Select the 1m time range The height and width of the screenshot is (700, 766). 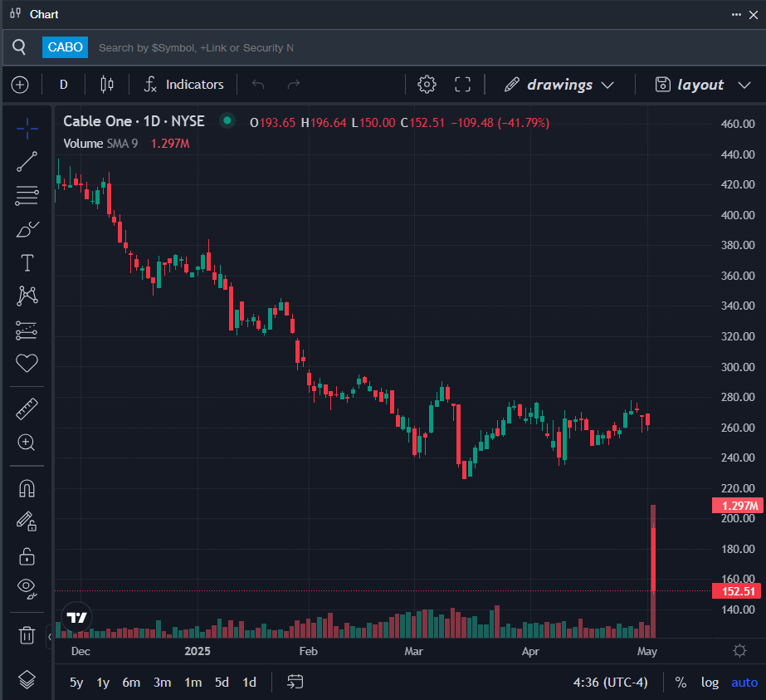(x=193, y=682)
